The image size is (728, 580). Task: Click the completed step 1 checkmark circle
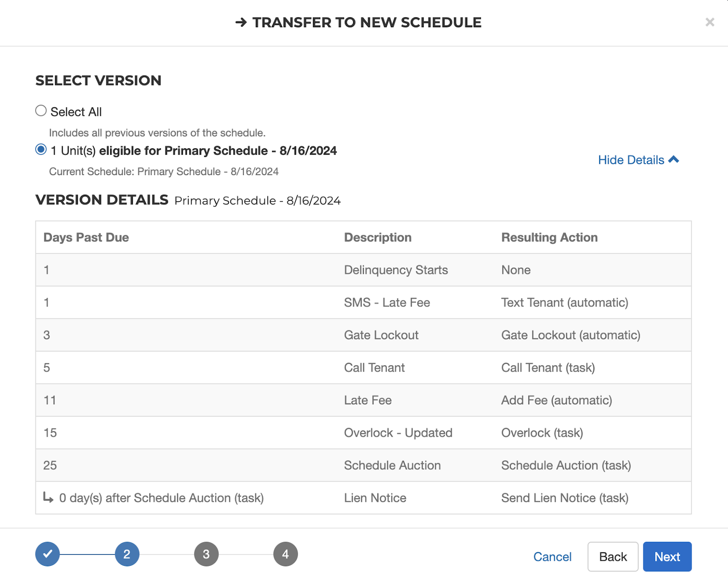48,554
